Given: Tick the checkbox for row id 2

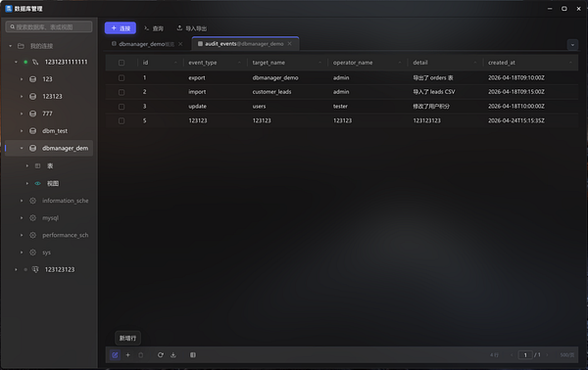Looking at the screenshot, I should (122, 92).
